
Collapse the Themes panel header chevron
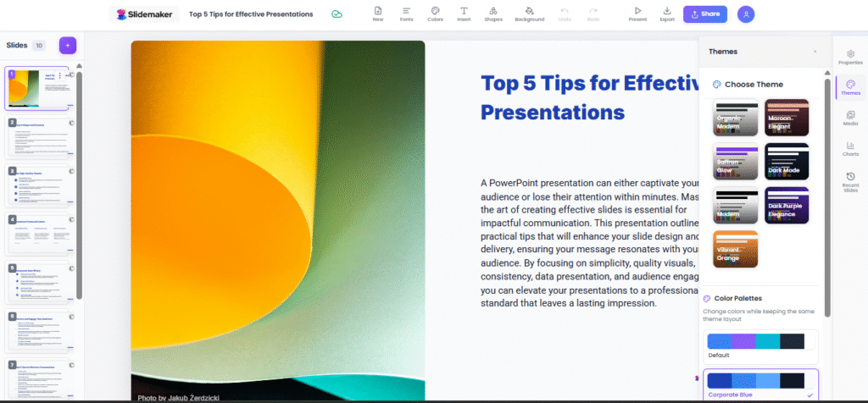[x=815, y=52]
